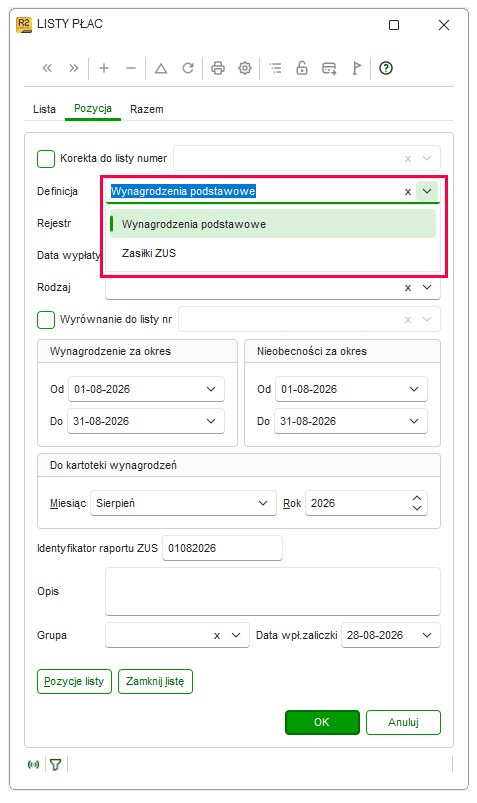Screen dimensions: 477x803
Task: Delete entry using minus icon
Action: tap(131, 68)
